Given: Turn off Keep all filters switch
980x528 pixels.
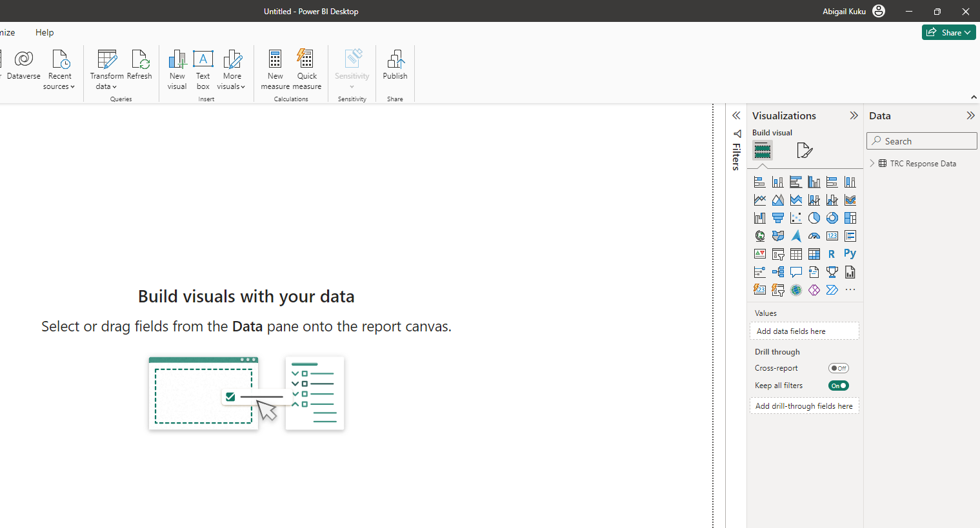Looking at the screenshot, I should pos(839,386).
